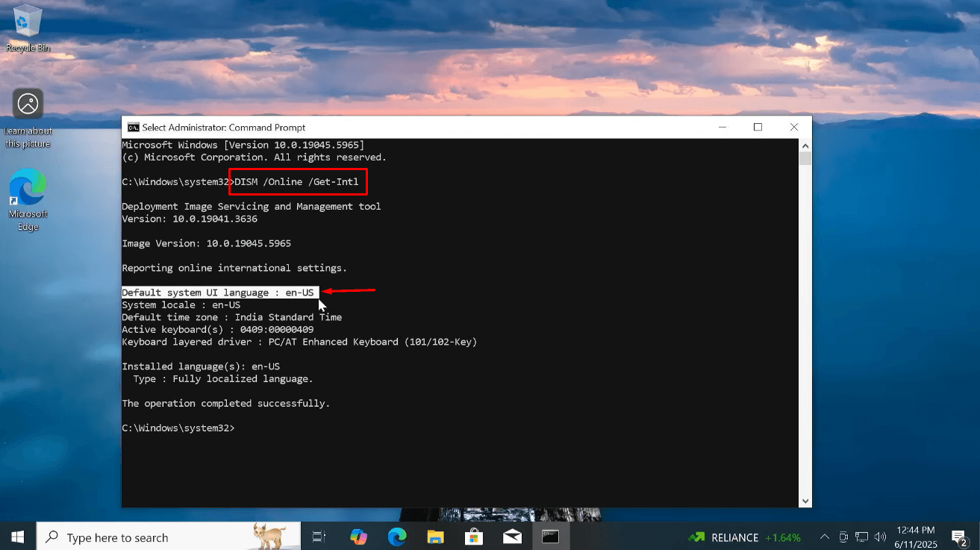Open File Explorer from the taskbar
The image size is (980, 550).
[436, 537]
